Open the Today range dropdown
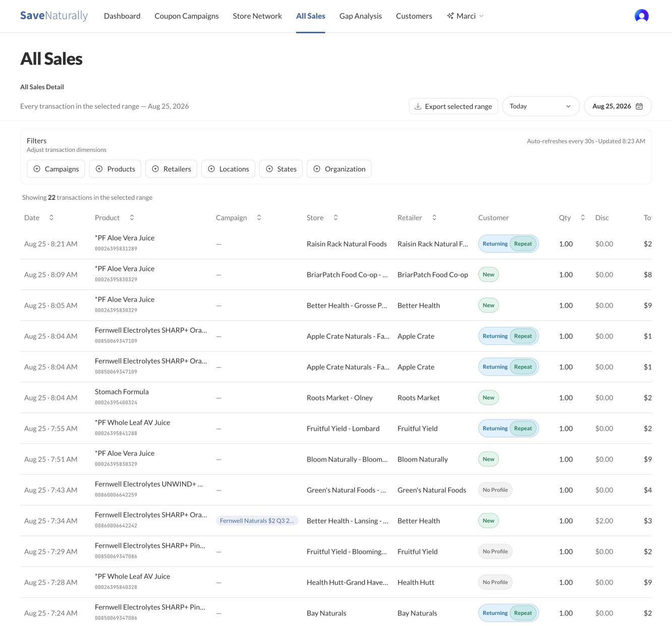The width and height of the screenshot is (672, 626). tap(541, 106)
